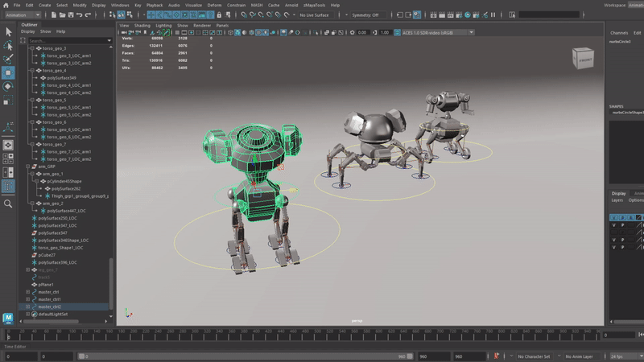
Task: Click the Outliner horizontal scrollbar
Action: pyautogui.click(x=52, y=321)
